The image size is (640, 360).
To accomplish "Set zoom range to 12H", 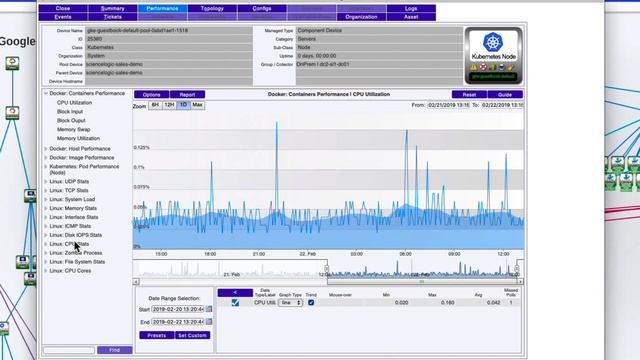I will click(169, 105).
